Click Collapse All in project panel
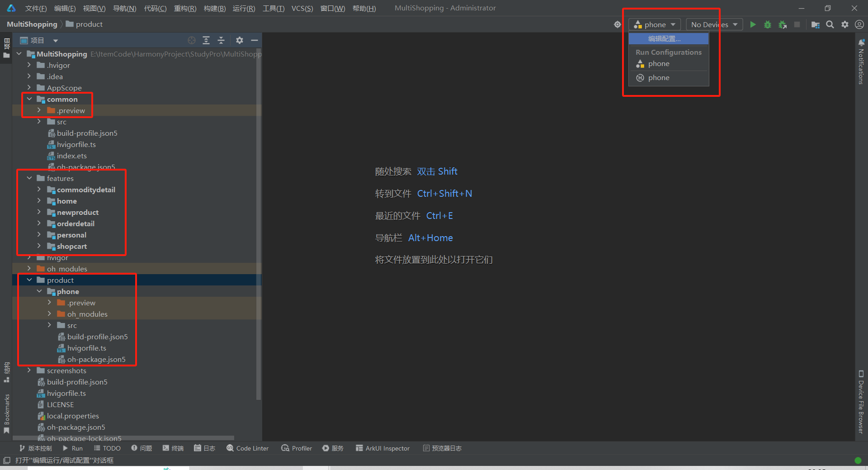The height and width of the screenshot is (470, 868). 221,40
